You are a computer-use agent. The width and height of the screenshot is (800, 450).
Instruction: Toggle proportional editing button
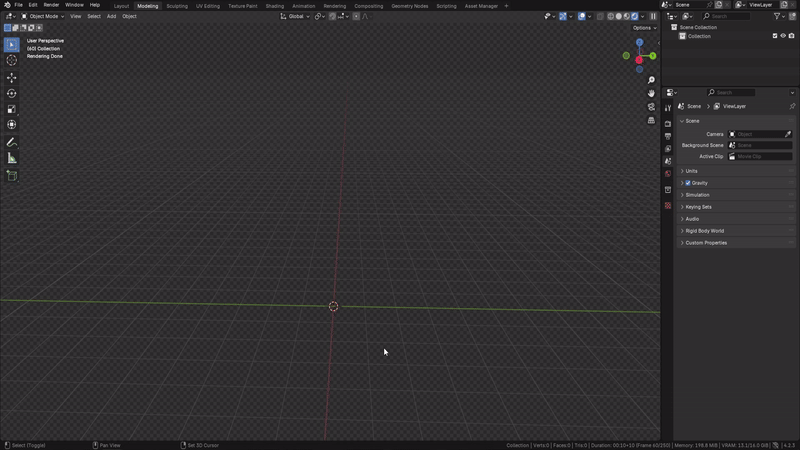(356, 16)
